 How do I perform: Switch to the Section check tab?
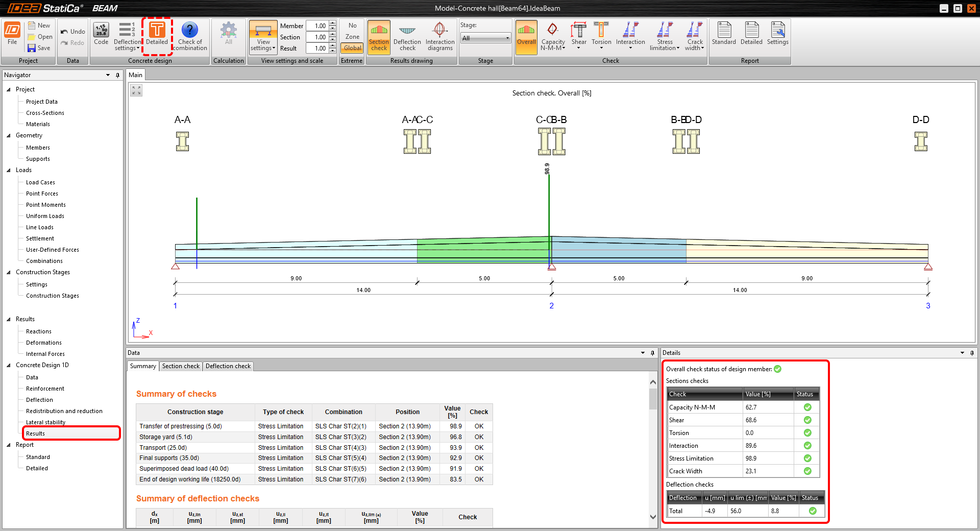tap(181, 366)
